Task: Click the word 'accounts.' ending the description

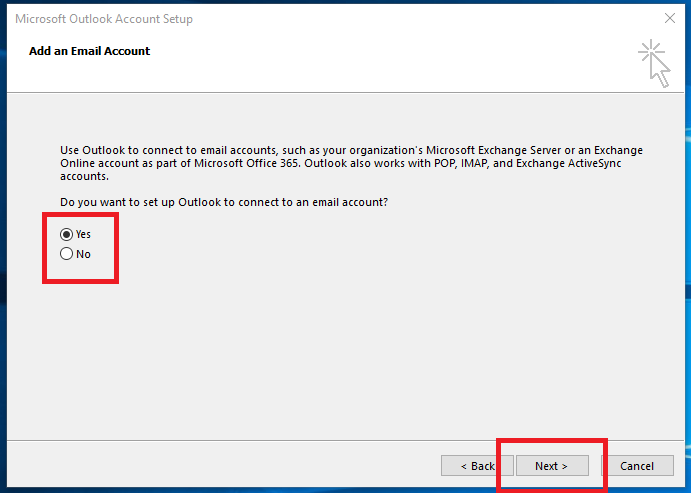Action: click(x=84, y=176)
